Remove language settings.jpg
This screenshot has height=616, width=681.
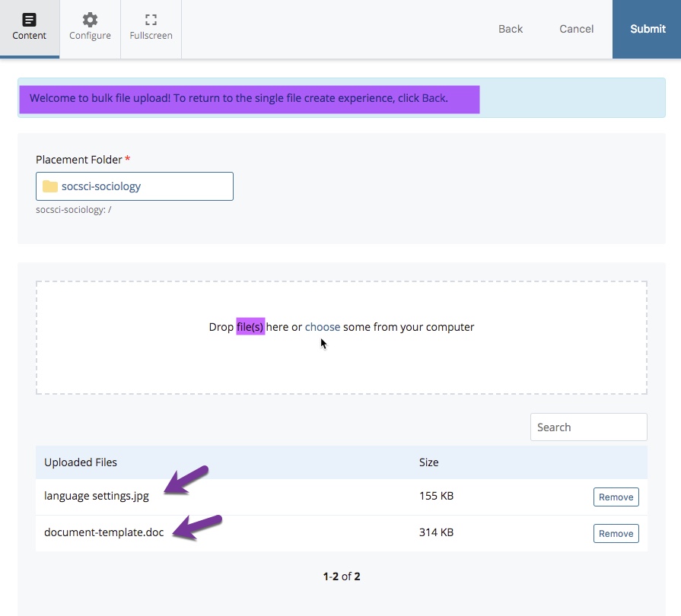pos(616,497)
